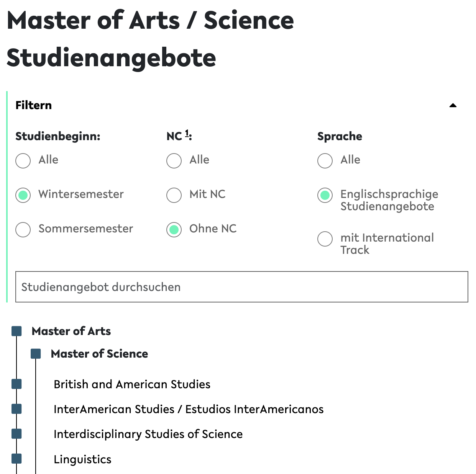The height and width of the screenshot is (474, 476).
Task: Click square icon beside Master of Science
Action: click(x=36, y=354)
